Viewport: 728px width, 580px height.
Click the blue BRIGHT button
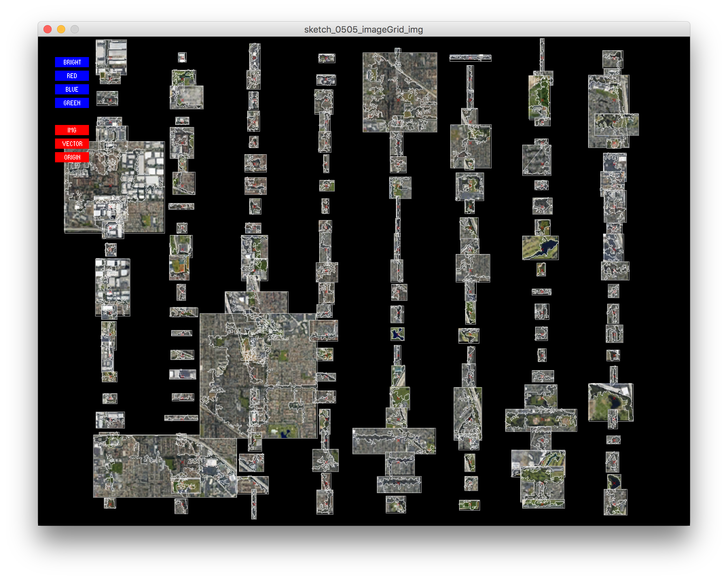point(72,62)
